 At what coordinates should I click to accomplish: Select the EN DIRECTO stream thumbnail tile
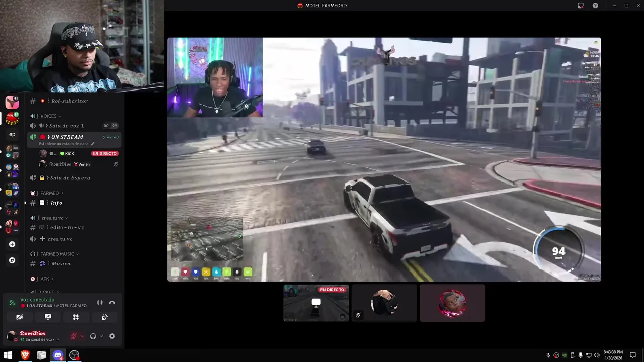316,303
